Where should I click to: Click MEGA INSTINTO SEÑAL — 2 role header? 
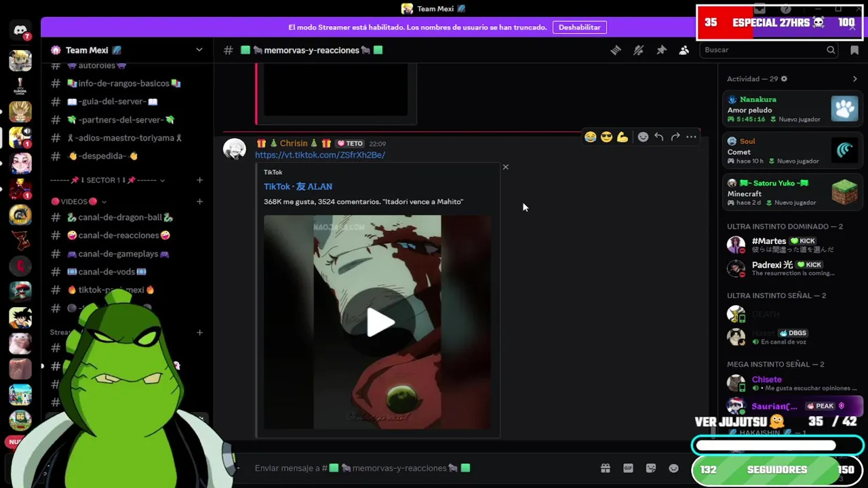pos(775,364)
